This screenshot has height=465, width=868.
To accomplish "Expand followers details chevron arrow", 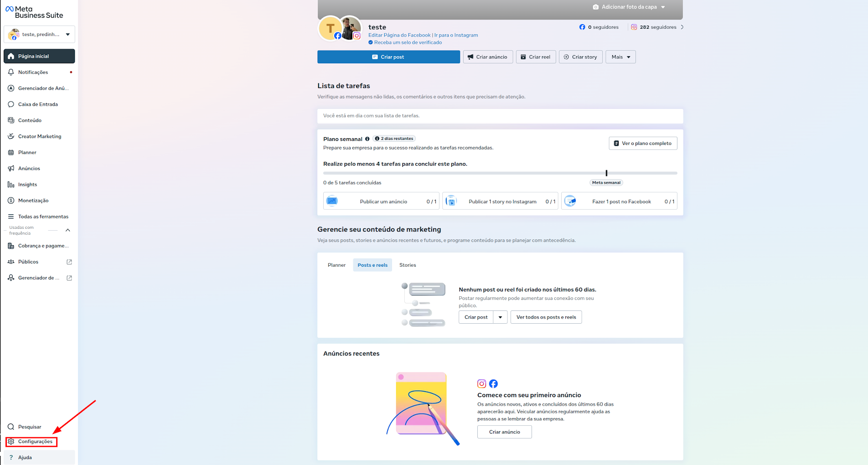I will pyautogui.click(x=682, y=27).
